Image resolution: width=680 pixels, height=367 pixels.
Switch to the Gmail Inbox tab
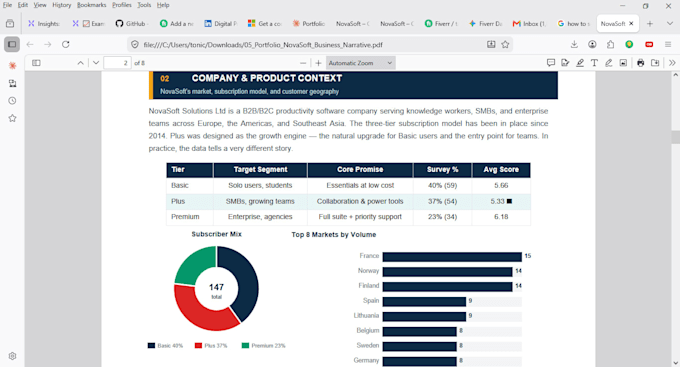[529, 24]
